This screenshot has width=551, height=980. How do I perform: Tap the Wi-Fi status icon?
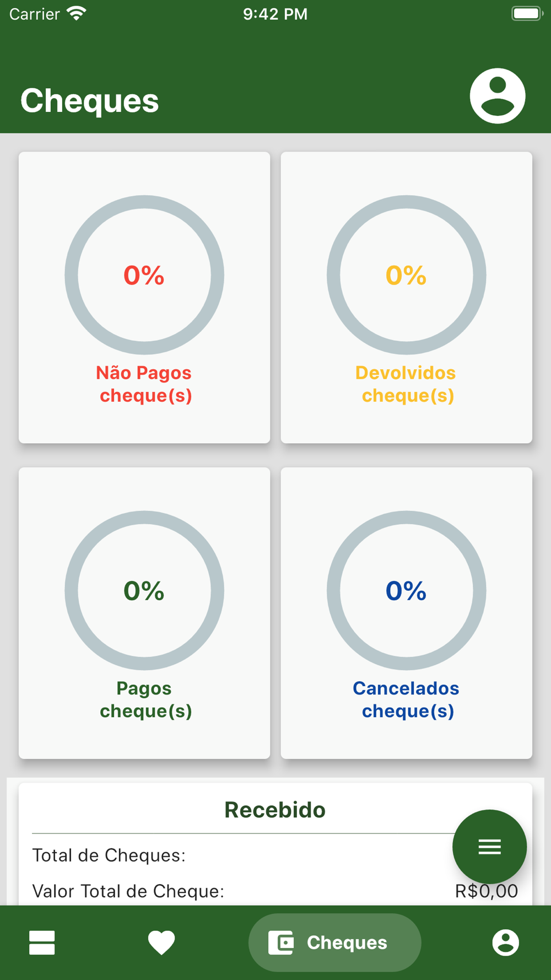tap(77, 13)
